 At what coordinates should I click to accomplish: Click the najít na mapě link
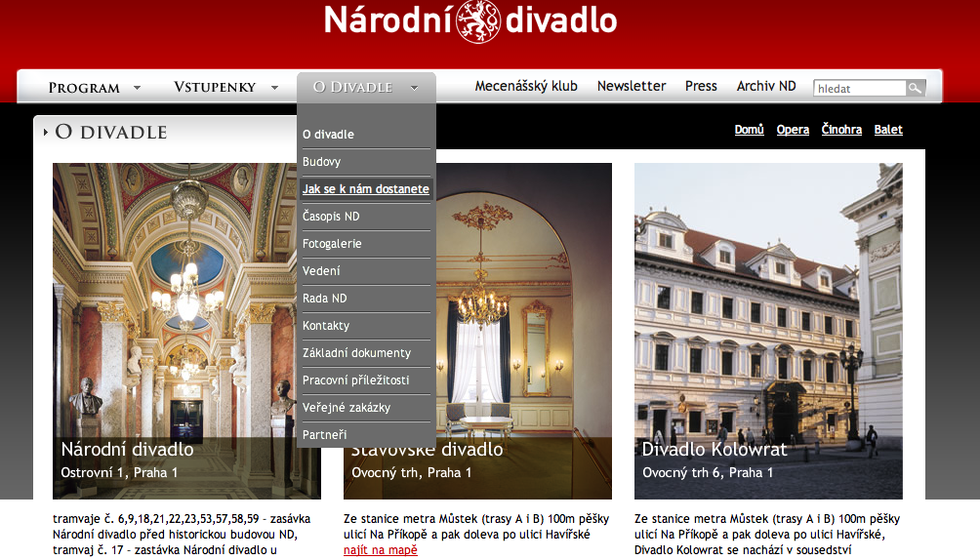tap(380, 550)
